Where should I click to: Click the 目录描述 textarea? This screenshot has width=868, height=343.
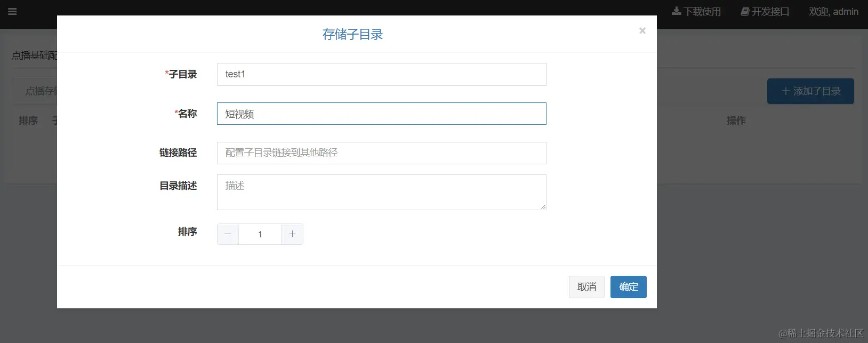[x=381, y=192]
